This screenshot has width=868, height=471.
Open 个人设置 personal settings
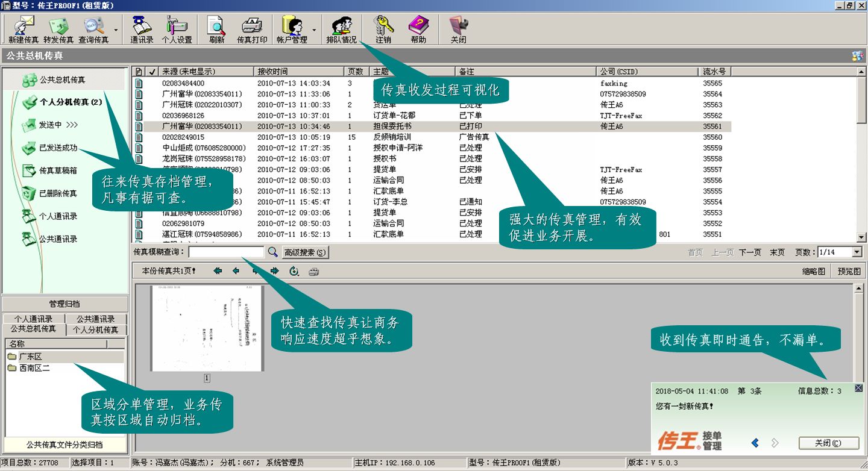click(177, 30)
